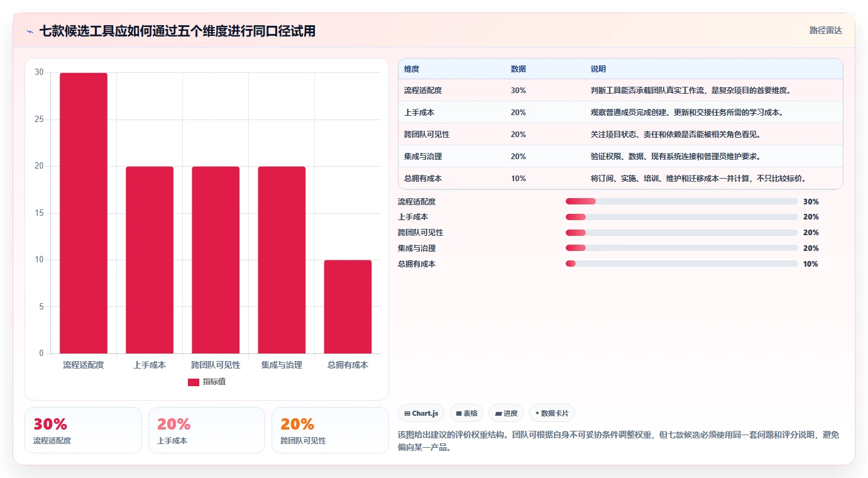Click the 路径雷达 label in the header

825,30
